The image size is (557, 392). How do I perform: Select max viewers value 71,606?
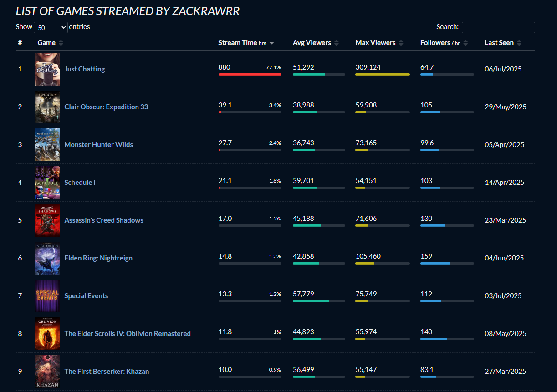click(366, 219)
